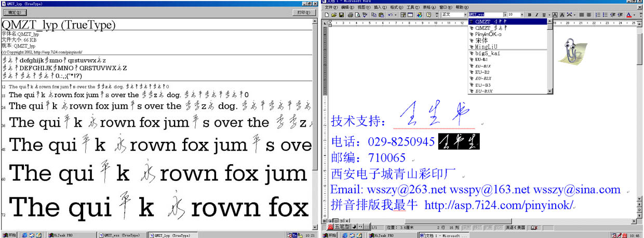Open the 视图 (View) menu

364,7
